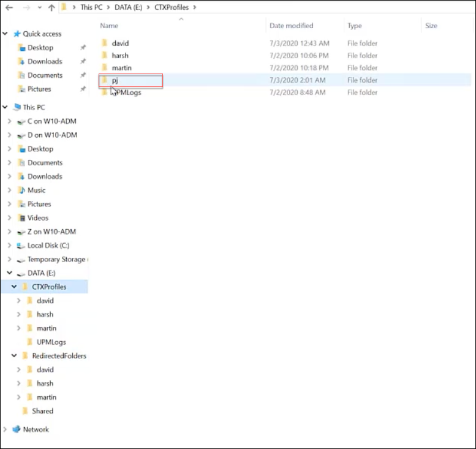Screen dimensions: 476x449
Task: Sort by the Type column header
Action: [x=354, y=26]
